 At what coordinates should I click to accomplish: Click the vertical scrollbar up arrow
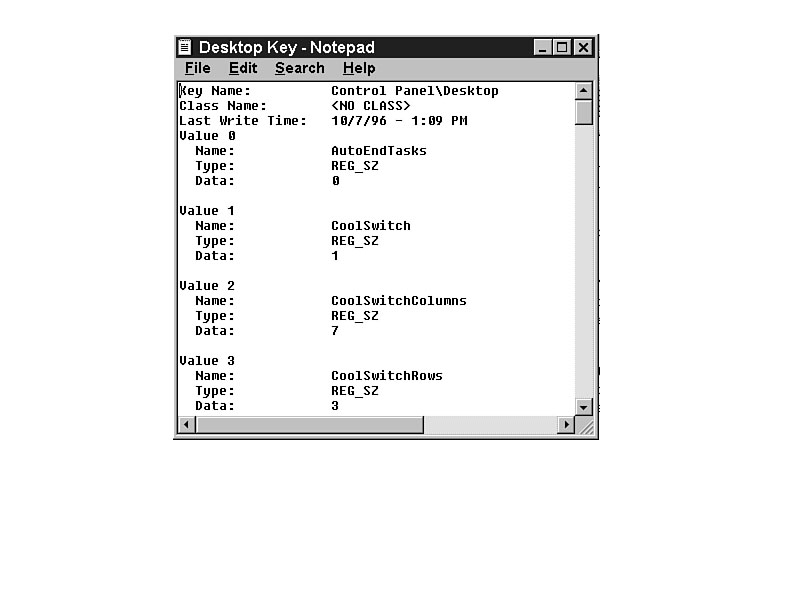(x=584, y=91)
